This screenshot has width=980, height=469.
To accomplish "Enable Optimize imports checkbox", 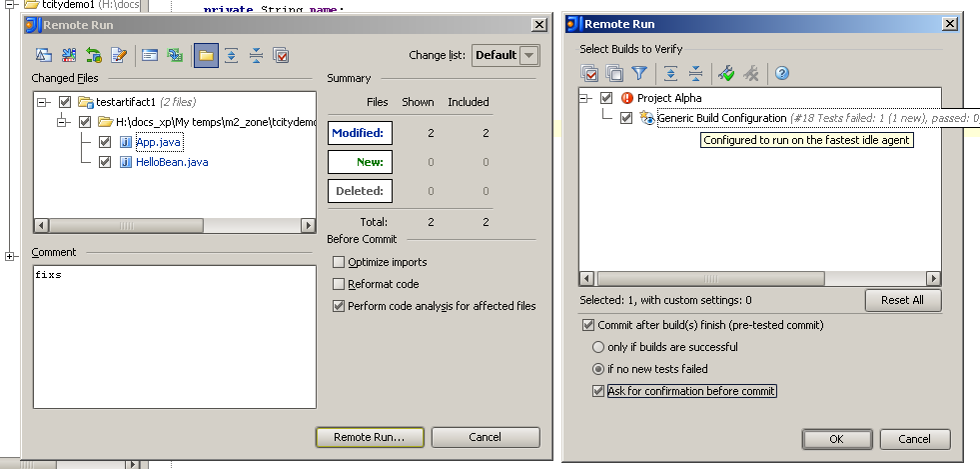I will (339, 262).
